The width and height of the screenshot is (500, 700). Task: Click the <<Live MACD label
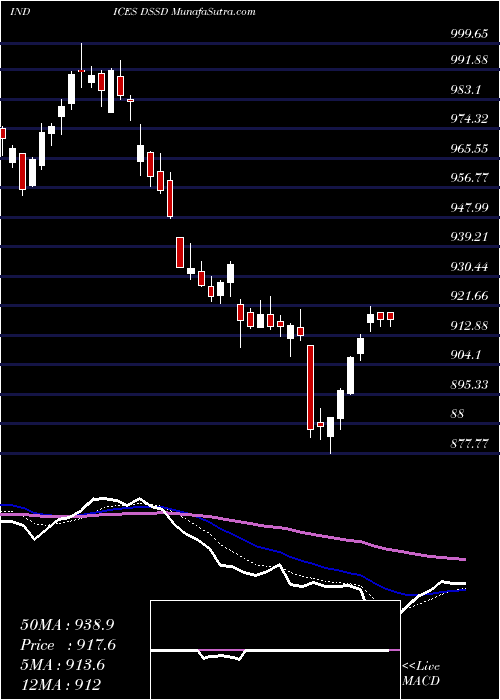421,674
